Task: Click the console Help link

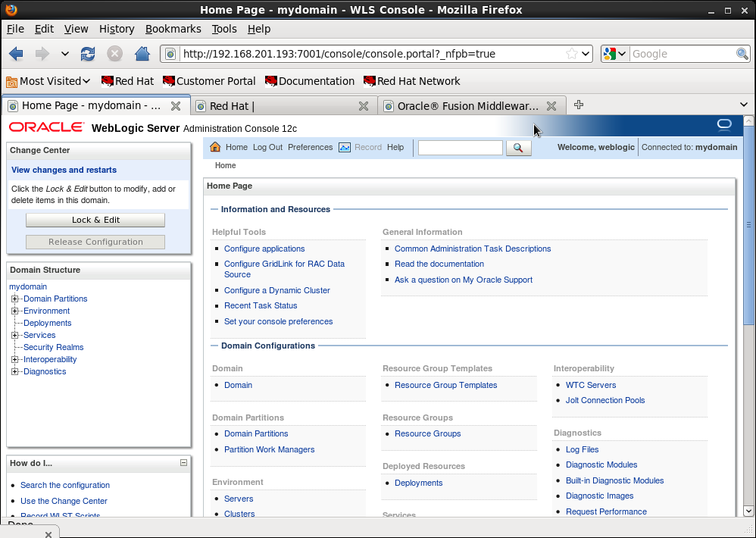Action: pos(395,147)
